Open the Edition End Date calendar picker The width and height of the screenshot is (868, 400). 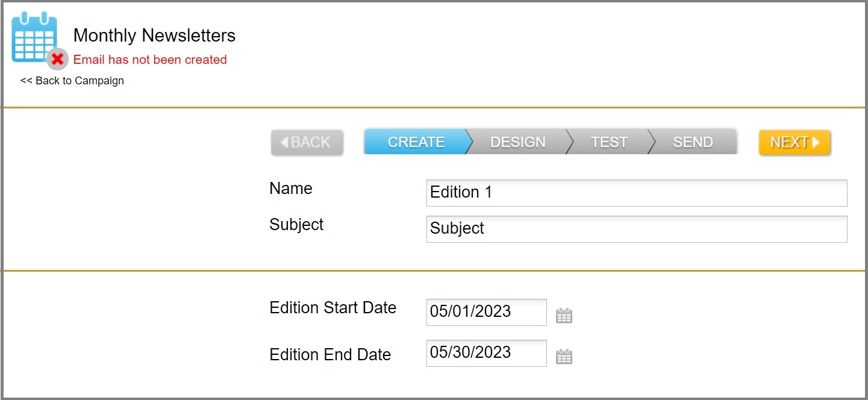564,357
